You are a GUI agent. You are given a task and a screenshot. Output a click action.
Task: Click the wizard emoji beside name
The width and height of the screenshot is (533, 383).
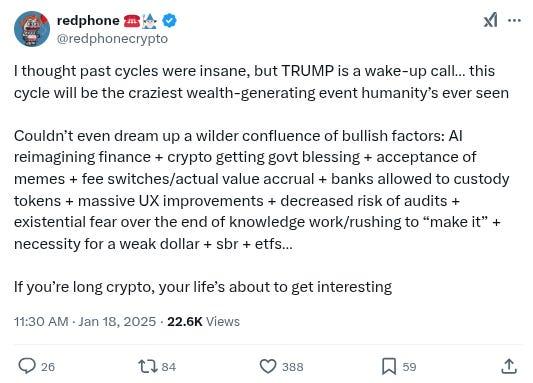pyautogui.click(x=150, y=21)
